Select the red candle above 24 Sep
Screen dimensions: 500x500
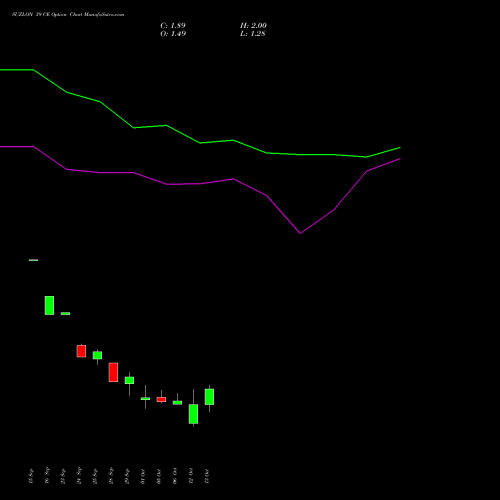pos(81,351)
